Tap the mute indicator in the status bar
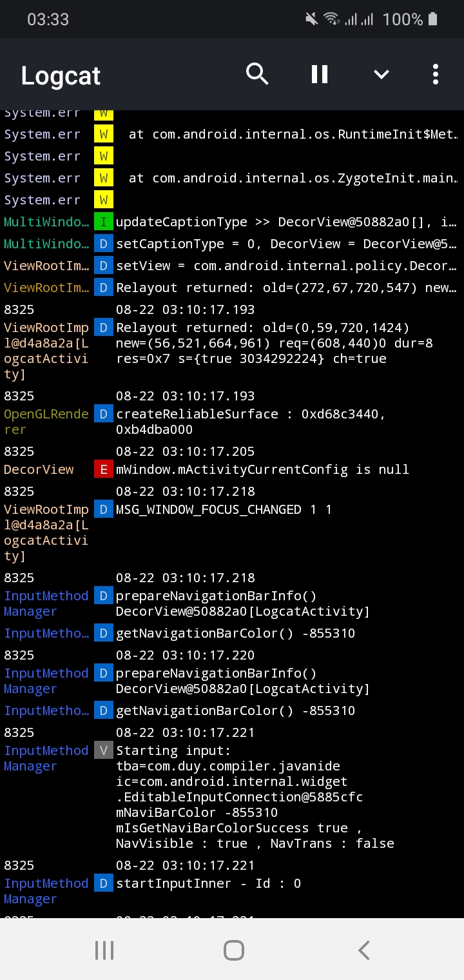Screen dimensions: 464x980 coord(311,19)
